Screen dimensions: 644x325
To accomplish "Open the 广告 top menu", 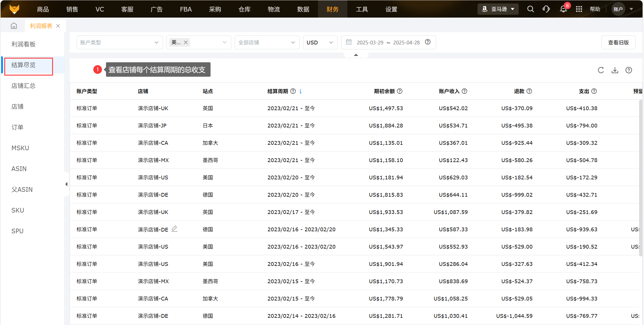I will 156,9.
